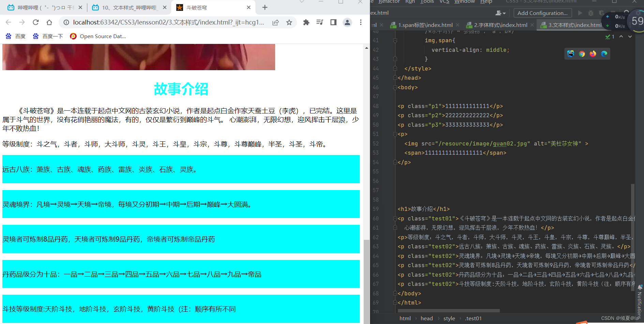Click the html breadcrumb in the editor footer

pos(405,318)
